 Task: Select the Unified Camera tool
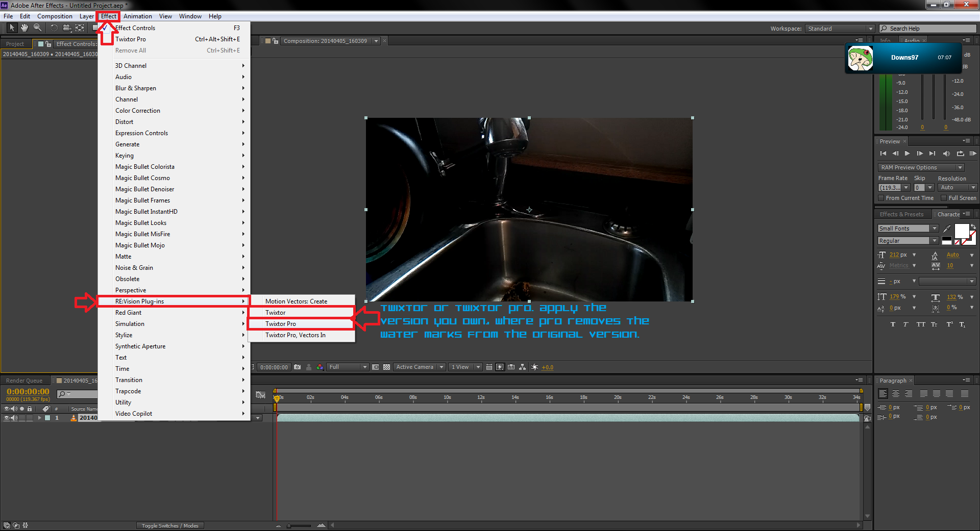(67, 28)
